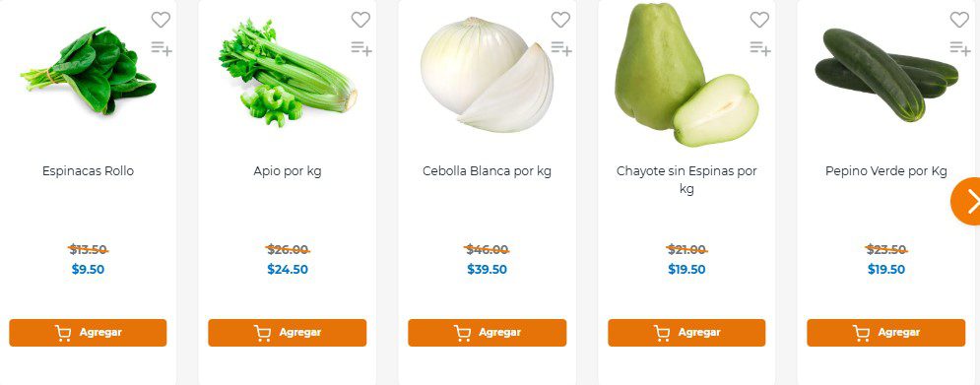This screenshot has height=385, width=980.
Task: Add Chayote sin Espinas to list
Action: click(x=760, y=48)
